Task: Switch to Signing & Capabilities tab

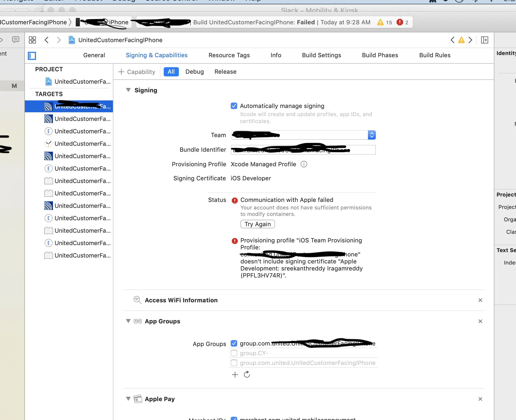Action: (157, 55)
